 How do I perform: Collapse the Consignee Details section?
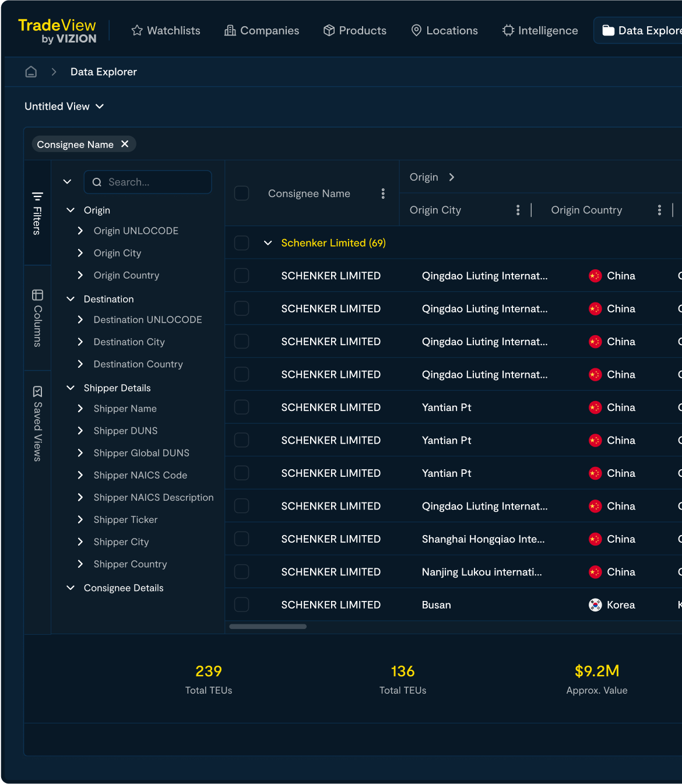tap(71, 588)
